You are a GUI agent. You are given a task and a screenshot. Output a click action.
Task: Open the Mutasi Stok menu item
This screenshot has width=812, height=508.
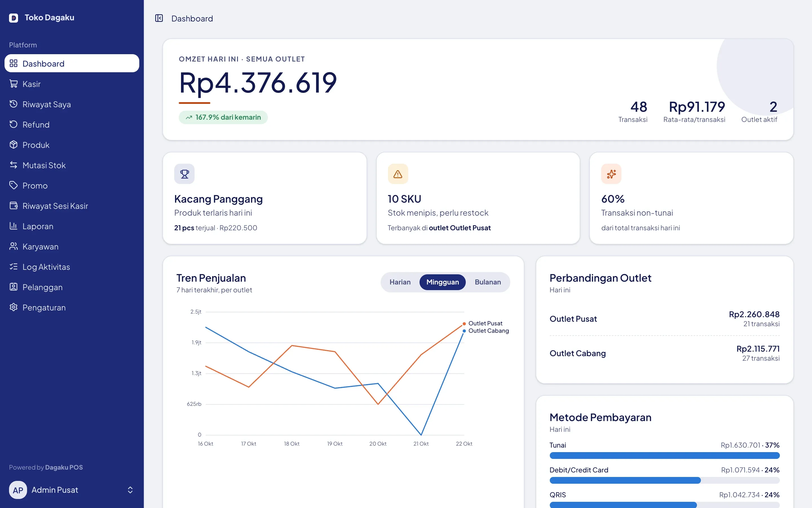click(x=72, y=165)
